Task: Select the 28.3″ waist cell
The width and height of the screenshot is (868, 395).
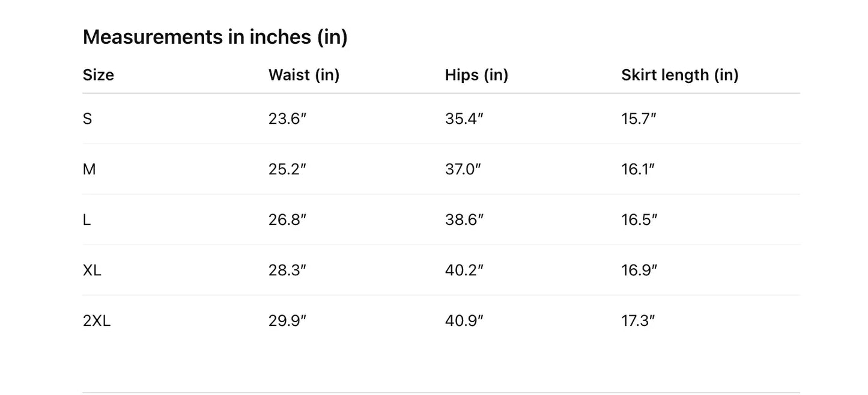Action: [x=287, y=271]
